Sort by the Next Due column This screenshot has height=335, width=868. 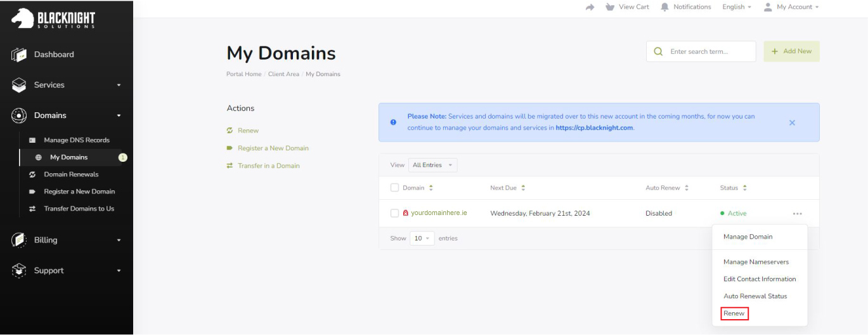[508, 188]
